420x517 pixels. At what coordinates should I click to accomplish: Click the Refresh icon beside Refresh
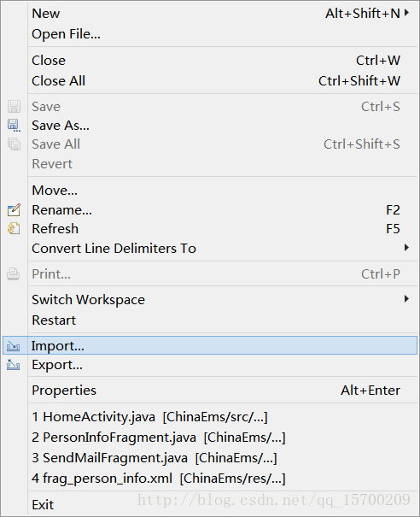coord(14,228)
